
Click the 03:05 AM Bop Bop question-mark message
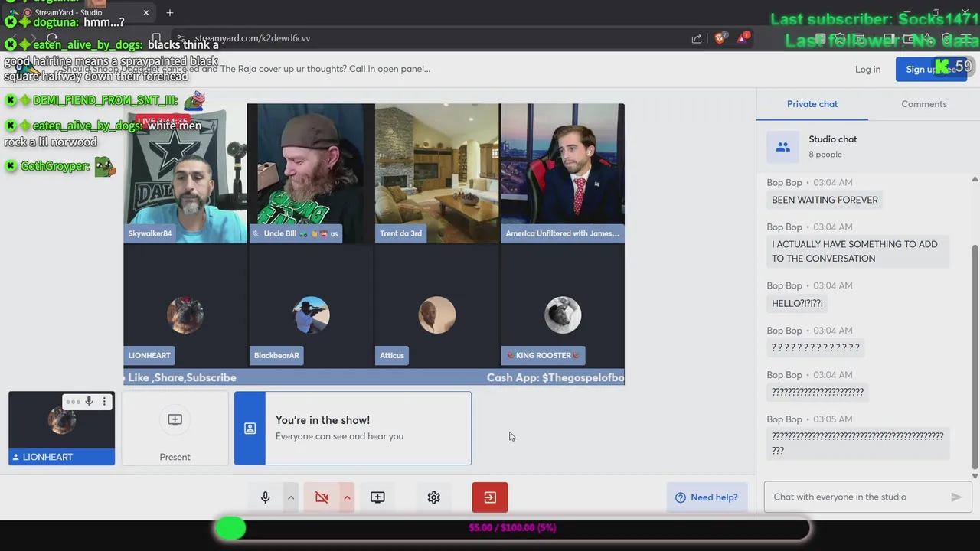pyautogui.click(x=857, y=443)
